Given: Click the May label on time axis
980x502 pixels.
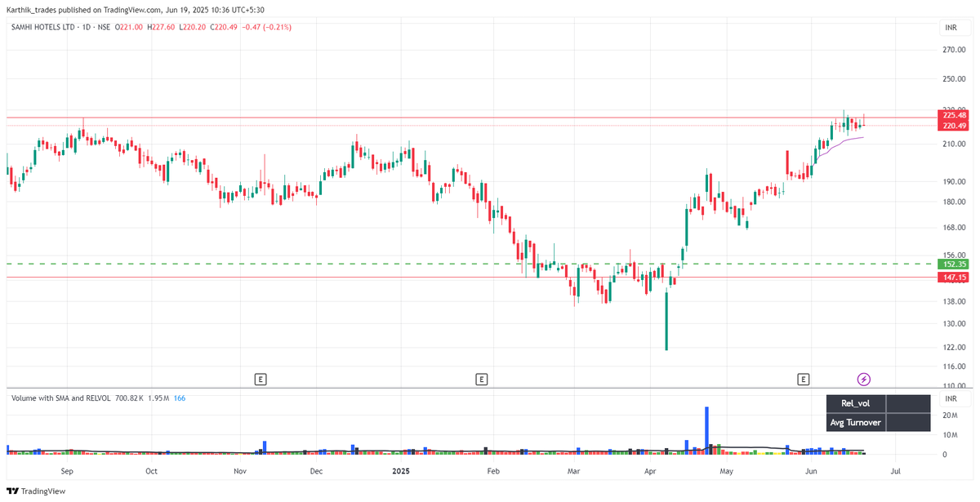Looking at the screenshot, I should tap(726, 471).
